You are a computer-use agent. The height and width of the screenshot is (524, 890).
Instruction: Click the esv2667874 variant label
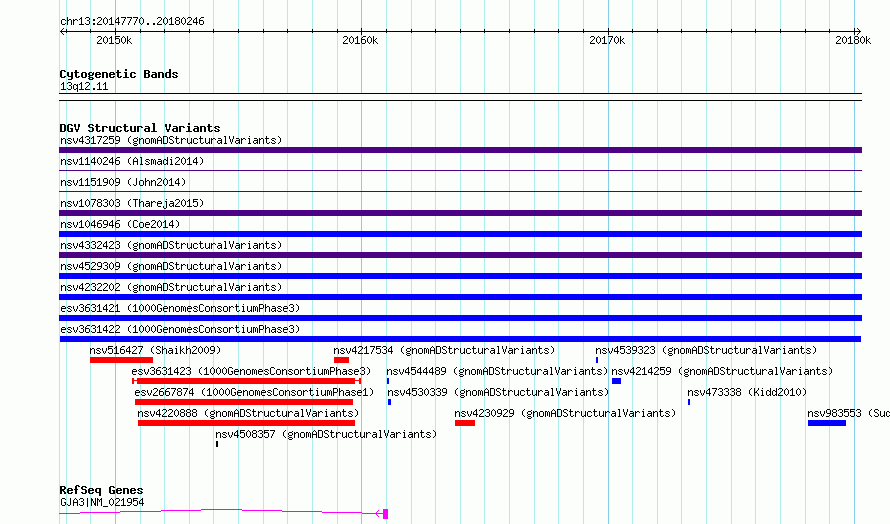pyautogui.click(x=254, y=392)
